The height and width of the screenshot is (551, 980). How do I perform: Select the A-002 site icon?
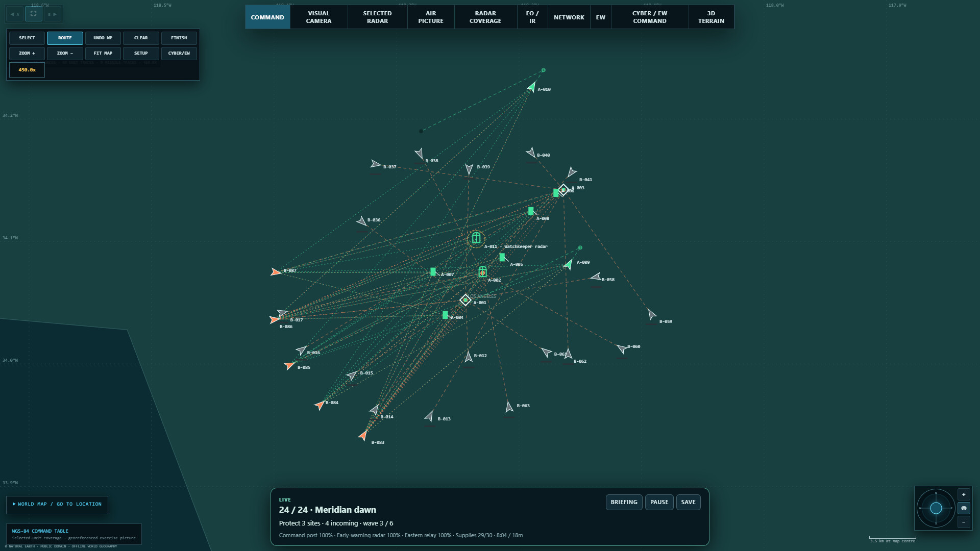(482, 272)
